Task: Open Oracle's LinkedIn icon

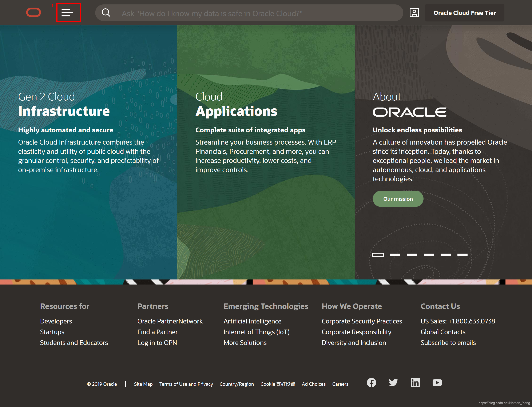Action: click(415, 383)
